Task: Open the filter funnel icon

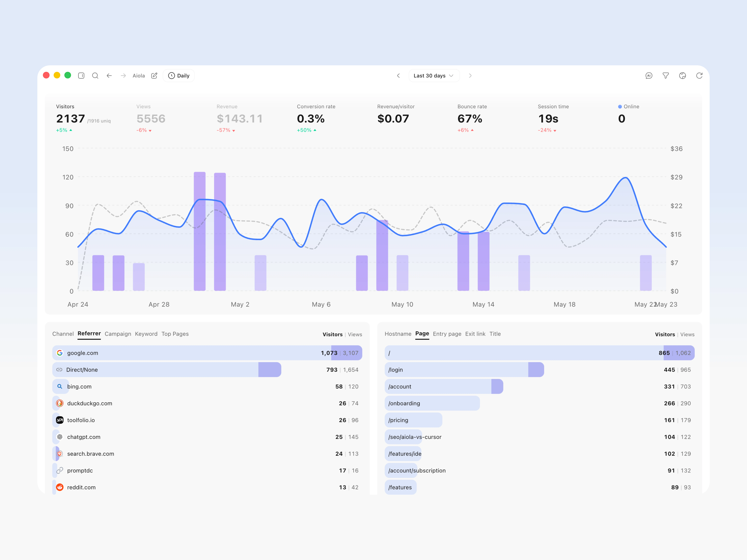Action: coord(666,76)
